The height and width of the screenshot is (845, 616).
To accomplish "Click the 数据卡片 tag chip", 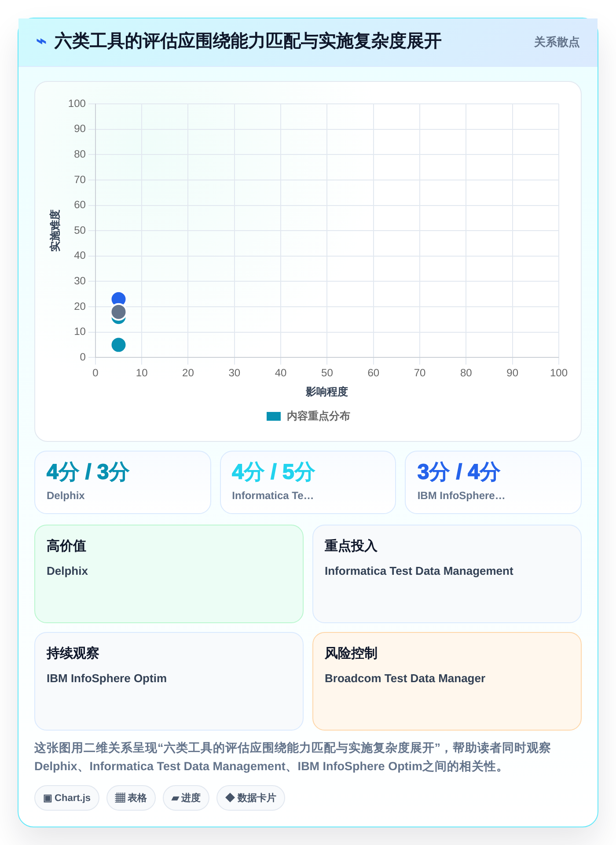I will pos(251,798).
